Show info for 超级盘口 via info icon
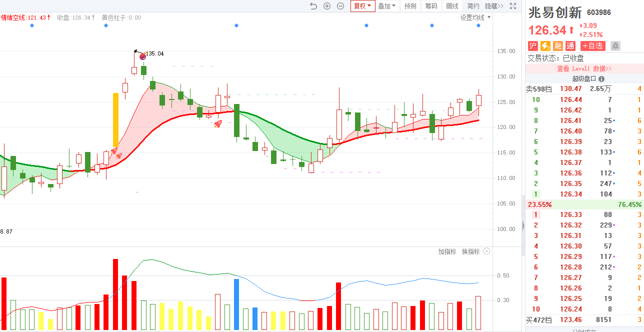The image size is (644, 332). (x=601, y=78)
